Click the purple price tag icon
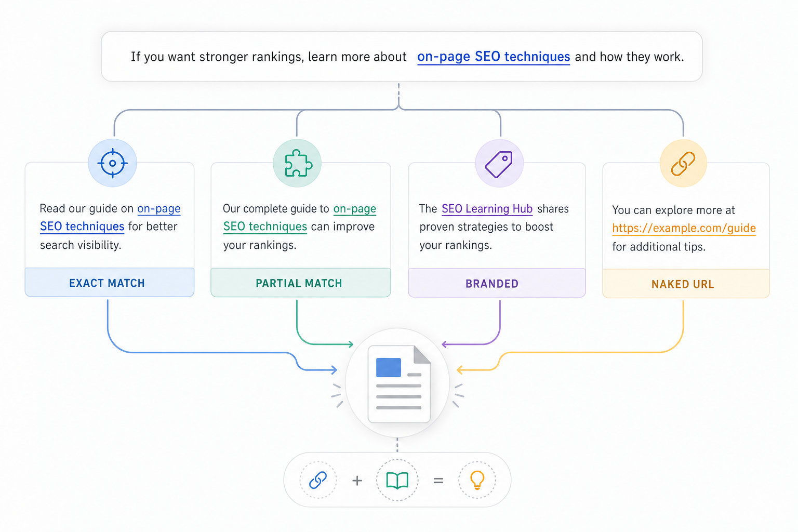This screenshot has width=798, height=532. (x=499, y=164)
